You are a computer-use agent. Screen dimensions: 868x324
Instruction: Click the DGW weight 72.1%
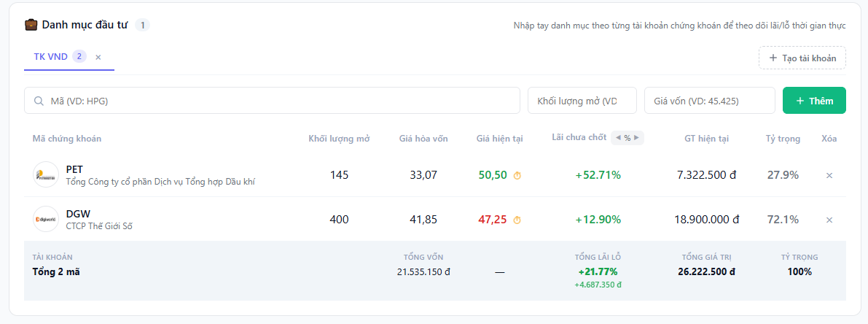pos(783,220)
